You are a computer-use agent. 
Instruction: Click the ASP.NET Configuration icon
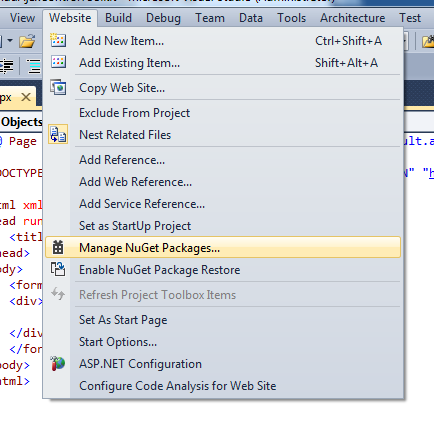tap(58, 364)
